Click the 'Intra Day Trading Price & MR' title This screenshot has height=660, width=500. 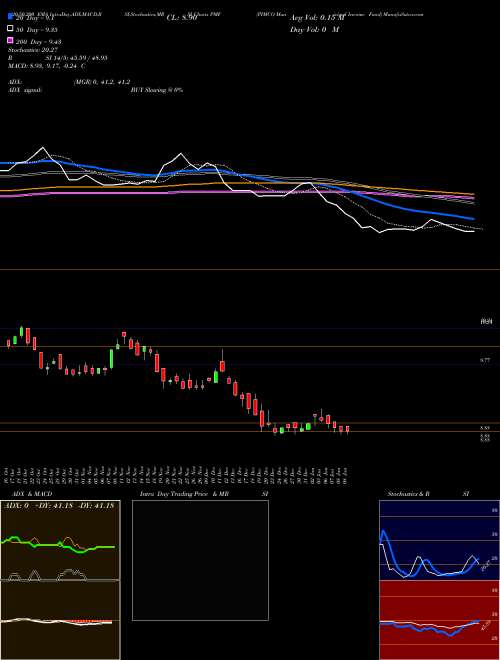pos(184,494)
